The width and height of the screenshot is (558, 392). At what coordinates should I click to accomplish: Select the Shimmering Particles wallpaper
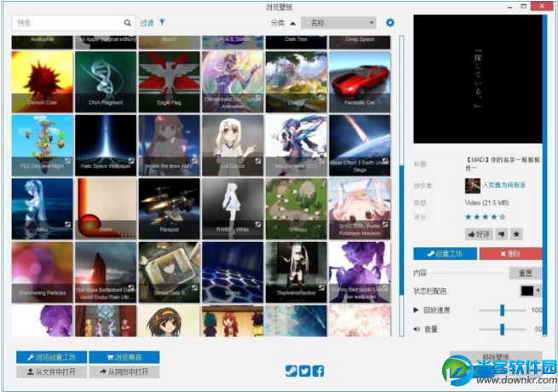(x=42, y=273)
